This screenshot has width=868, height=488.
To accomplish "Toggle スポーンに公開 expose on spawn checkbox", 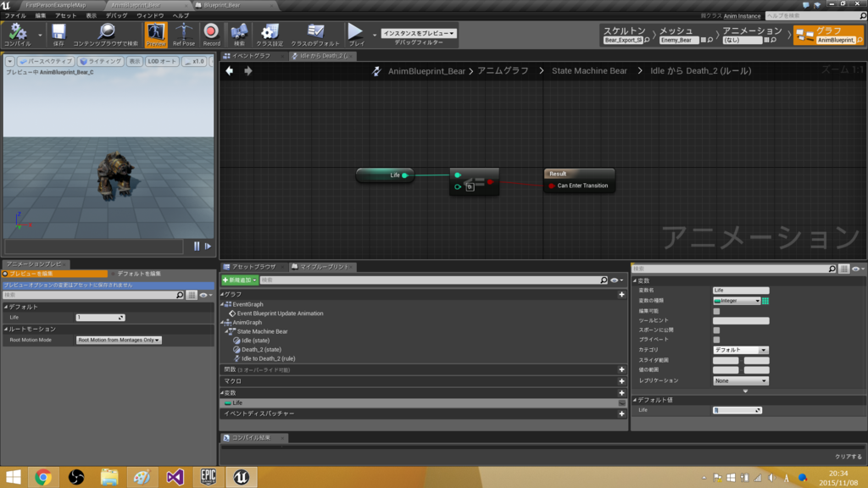I will tap(716, 330).
